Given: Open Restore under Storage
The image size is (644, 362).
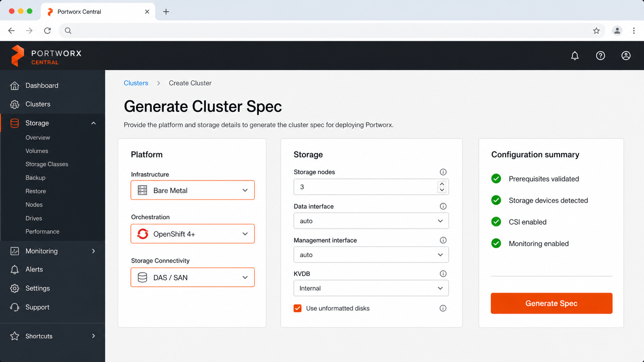Looking at the screenshot, I should point(36,191).
